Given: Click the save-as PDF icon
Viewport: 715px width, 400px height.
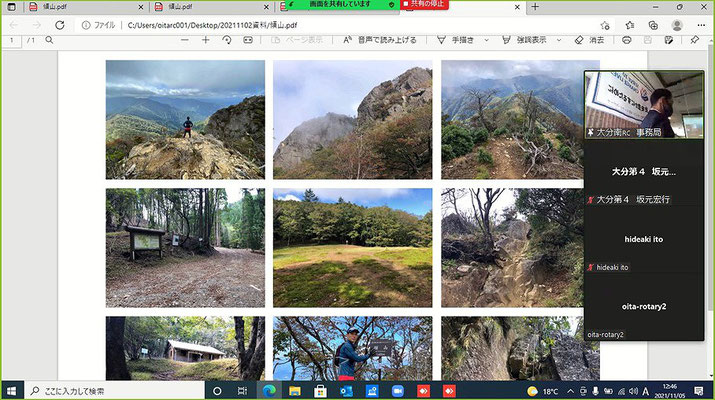Looking at the screenshot, I should (x=668, y=40).
